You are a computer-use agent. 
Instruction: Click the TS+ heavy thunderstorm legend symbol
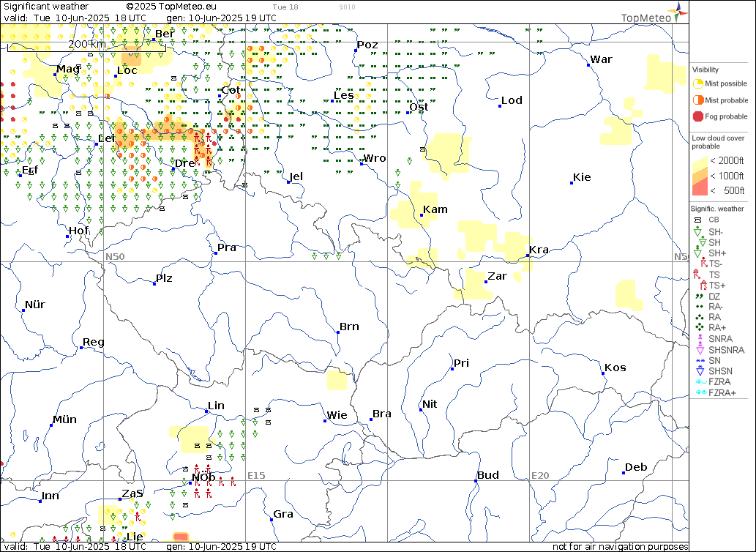703,286
